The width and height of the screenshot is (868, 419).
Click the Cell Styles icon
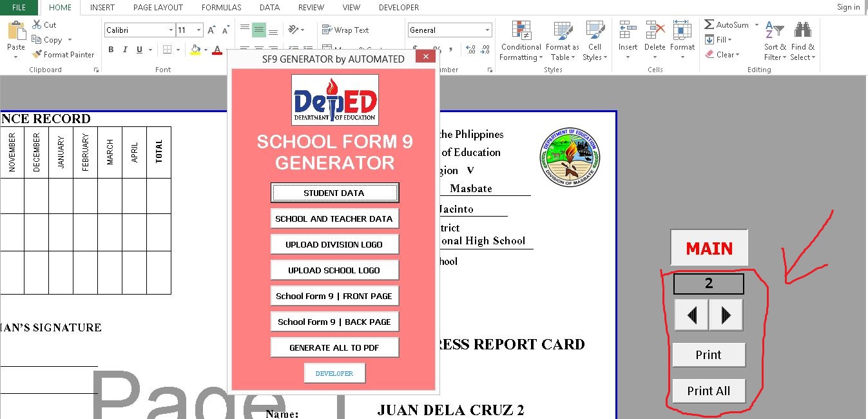594,39
